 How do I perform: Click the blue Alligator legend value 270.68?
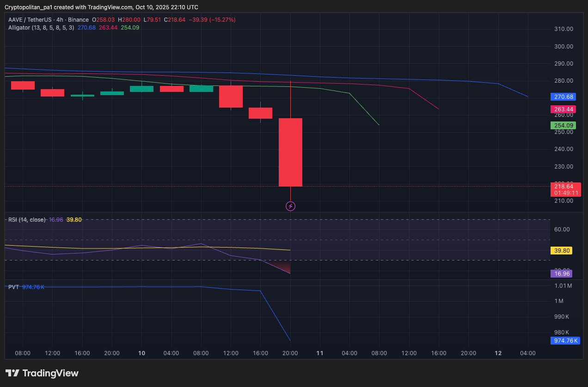[x=86, y=28]
